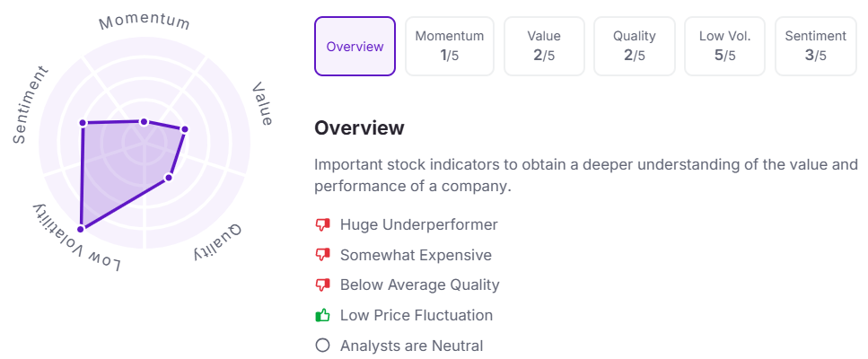868x359 pixels.
Task: Select the Overview tab
Action: (x=355, y=47)
